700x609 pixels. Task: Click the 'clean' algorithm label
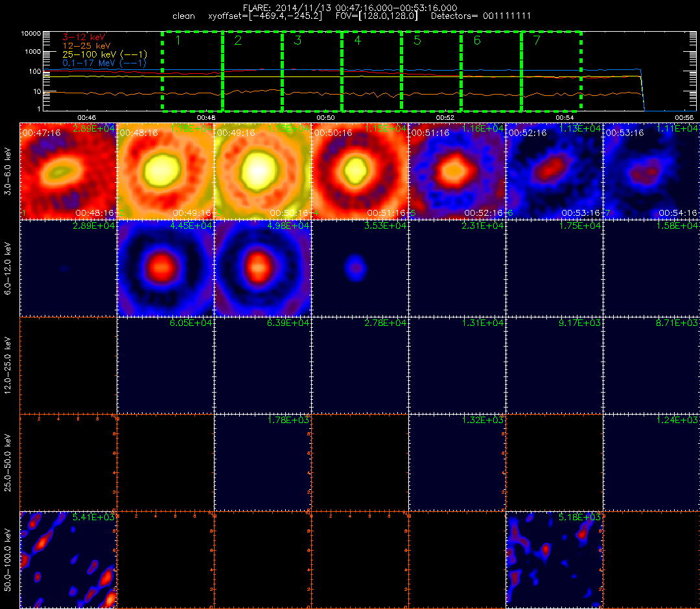[x=183, y=16]
